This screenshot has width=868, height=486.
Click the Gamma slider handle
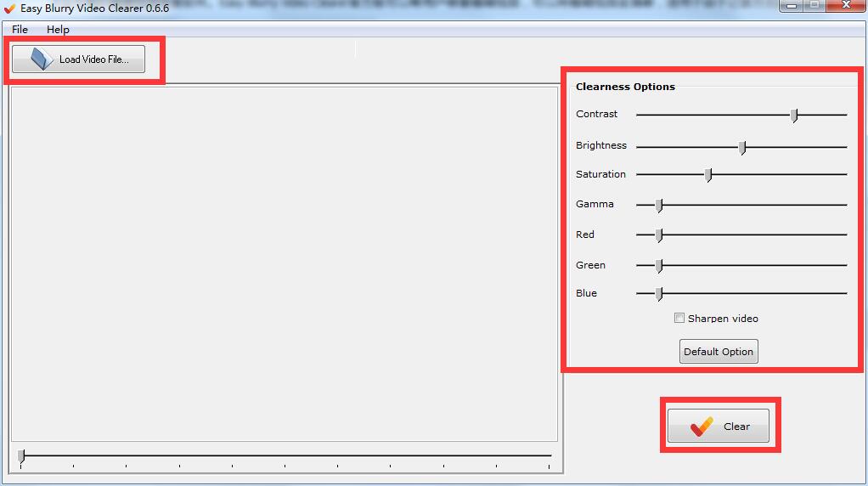tap(659, 206)
